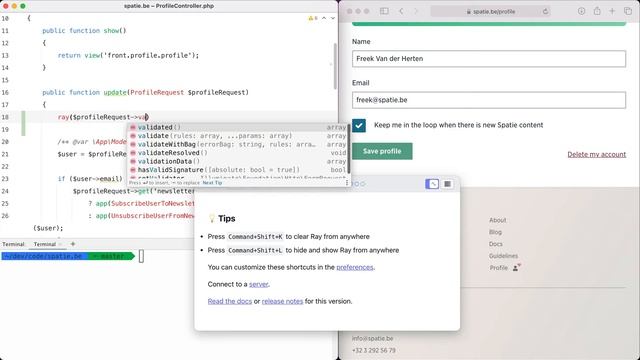Open the Guidelines footer link
The image size is (640, 360).
click(503, 256)
